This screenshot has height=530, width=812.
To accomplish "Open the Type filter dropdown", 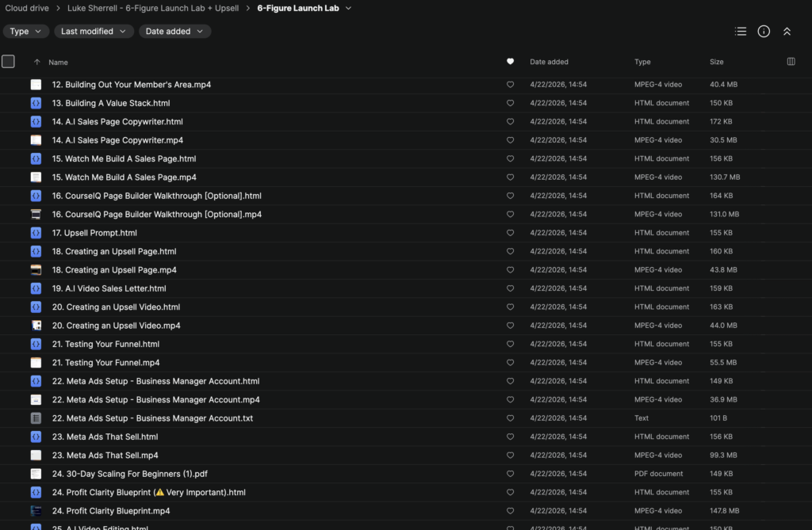I will pyautogui.click(x=25, y=32).
